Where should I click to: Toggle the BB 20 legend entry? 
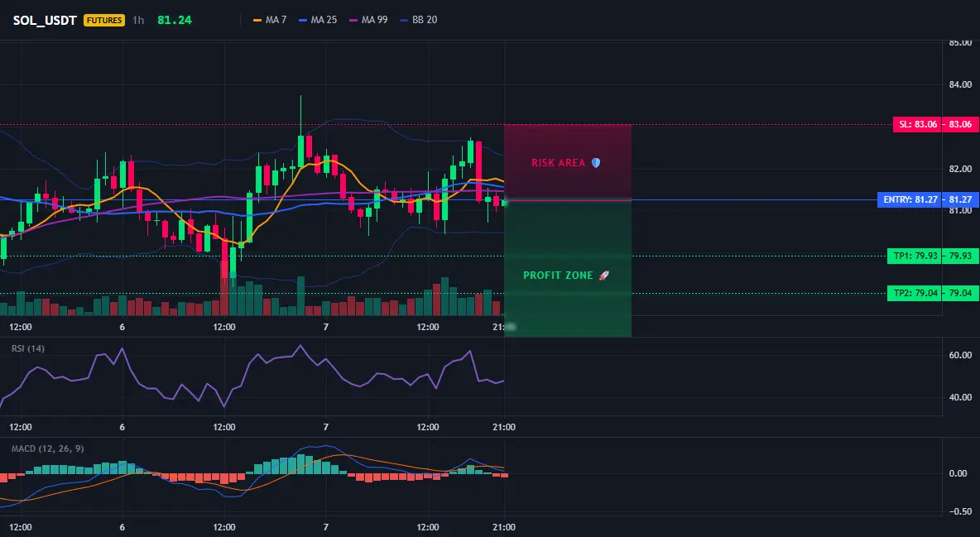coord(419,20)
